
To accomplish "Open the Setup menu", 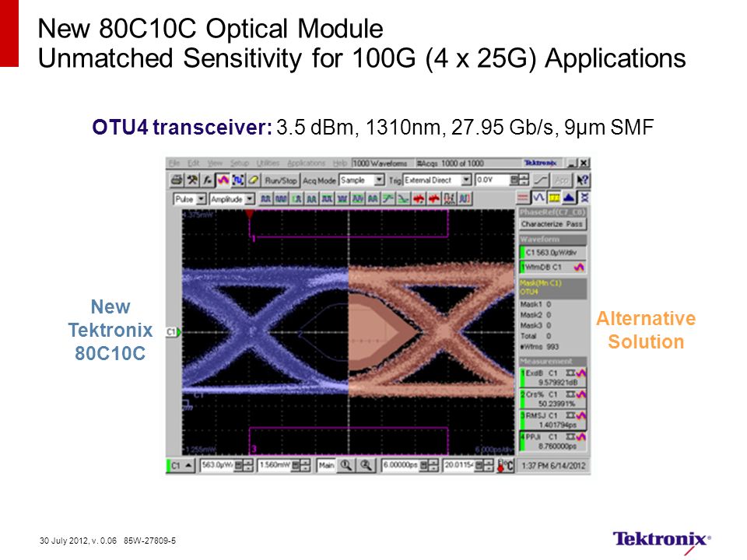I will pyautogui.click(x=239, y=163).
